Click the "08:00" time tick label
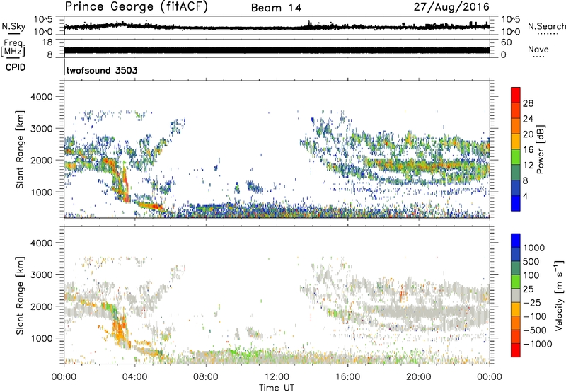The height and width of the screenshot is (392, 566). click(206, 377)
